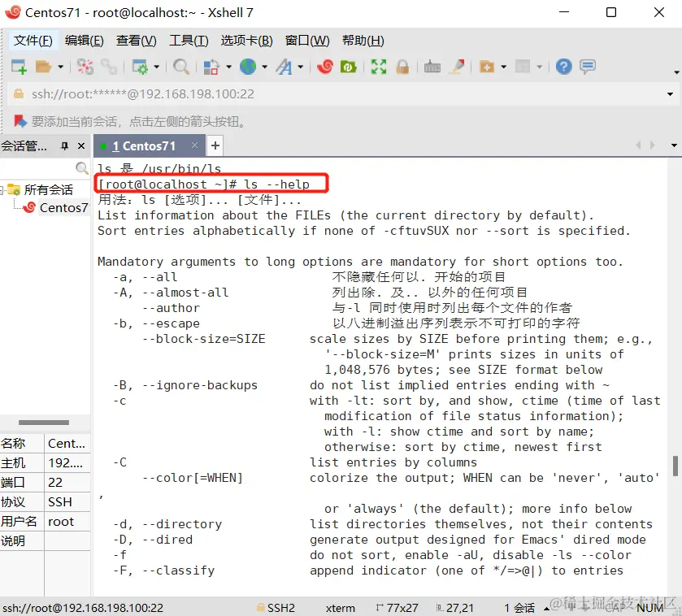Click the session panel horizontal scrollbar thumb
This screenshot has height=616, width=682.
coord(44,423)
